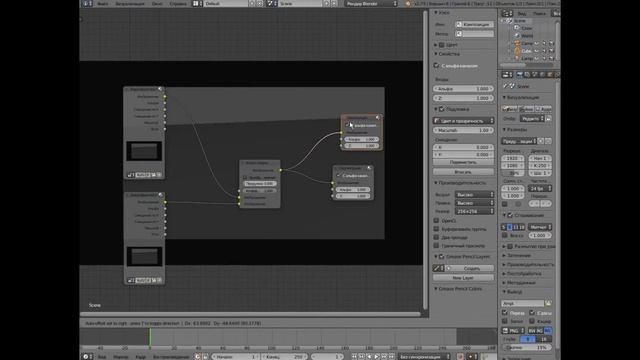Jump to first frame in timeline
Viewport: 640px width, 360px height.
(x=354, y=356)
